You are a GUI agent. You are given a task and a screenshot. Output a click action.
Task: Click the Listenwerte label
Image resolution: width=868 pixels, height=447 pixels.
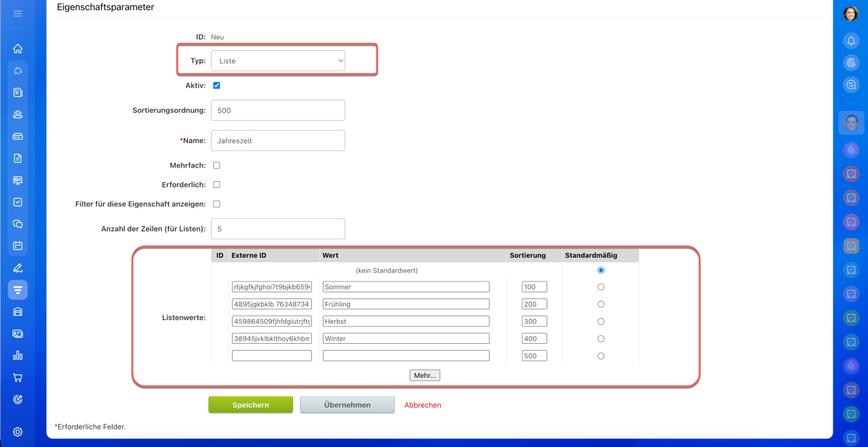click(x=184, y=317)
